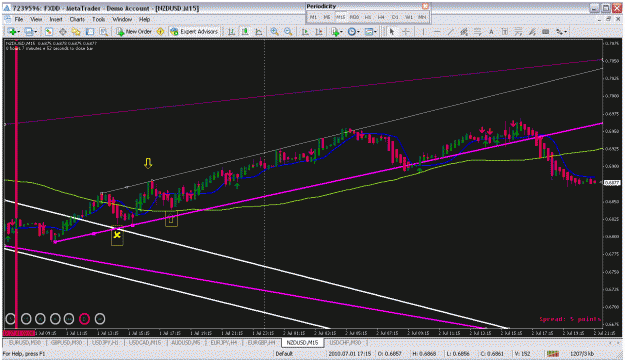The height and width of the screenshot is (360, 625).
Task: Click the New Order button
Action: tap(134, 31)
